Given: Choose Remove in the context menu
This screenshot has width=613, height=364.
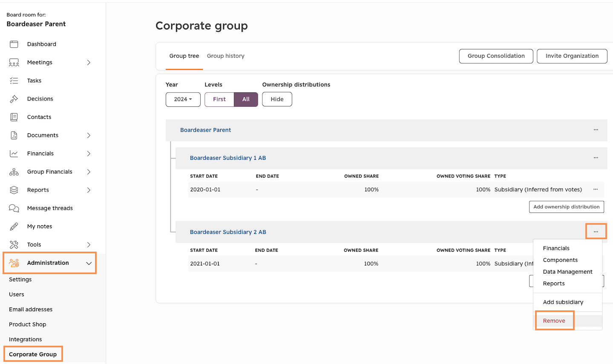Looking at the screenshot, I should (554, 321).
